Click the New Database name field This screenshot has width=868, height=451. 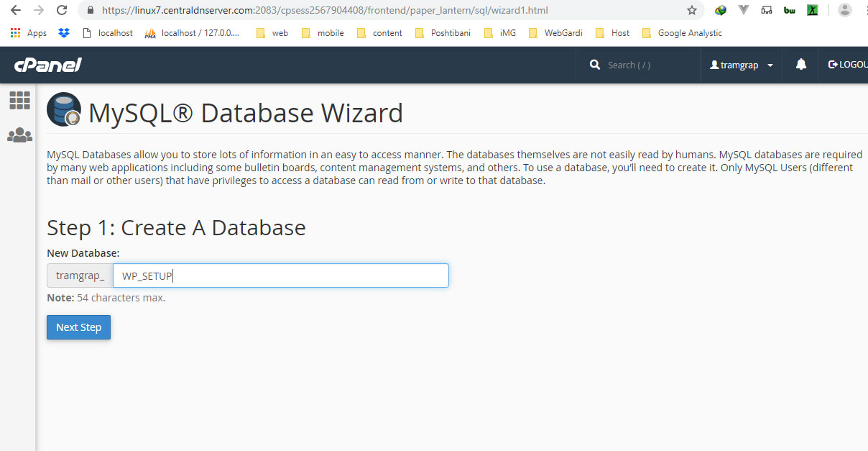pos(280,276)
